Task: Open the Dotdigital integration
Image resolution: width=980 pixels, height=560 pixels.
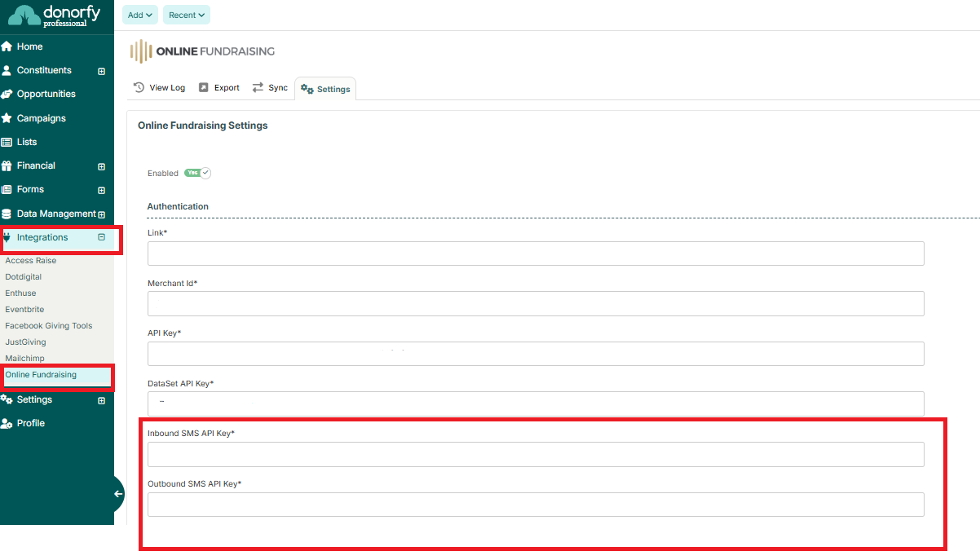Action: pyautogui.click(x=24, y=277)
